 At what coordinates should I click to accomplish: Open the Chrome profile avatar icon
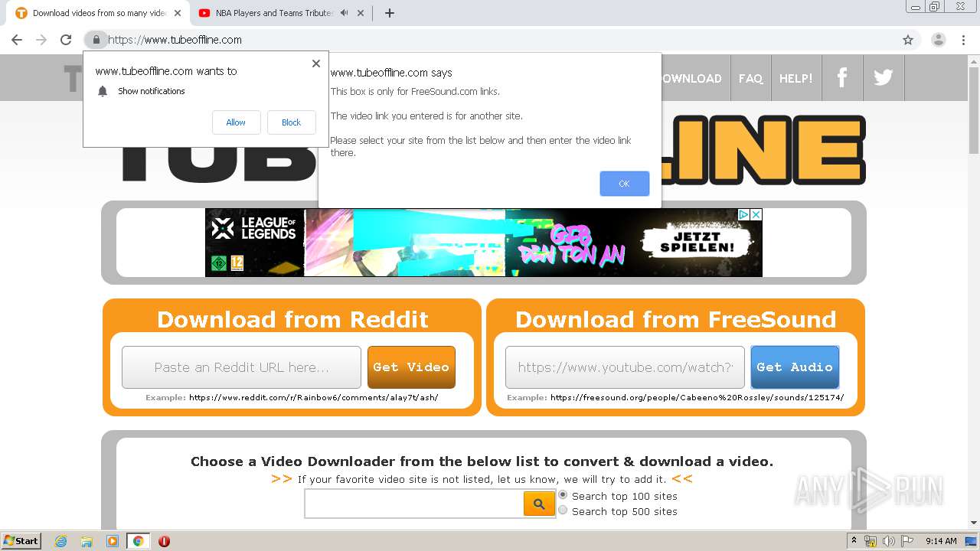[939, 40]
